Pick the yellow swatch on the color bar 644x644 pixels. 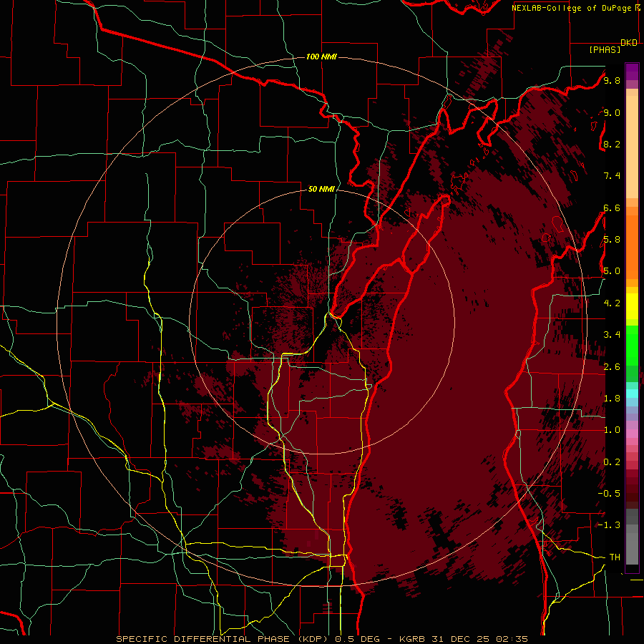click(x=632, y=306)
